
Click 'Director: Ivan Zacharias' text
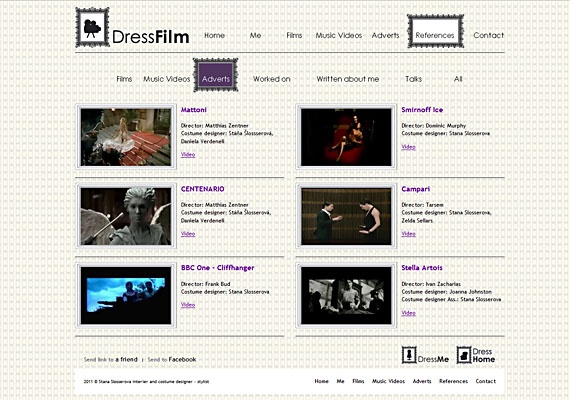point(431,284)
